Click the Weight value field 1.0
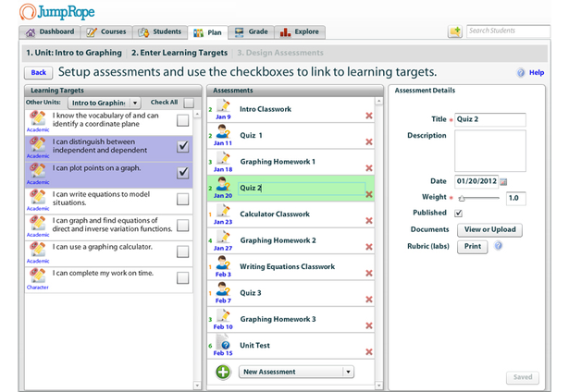Screen dimensions: 569x392 pos(515,198)
